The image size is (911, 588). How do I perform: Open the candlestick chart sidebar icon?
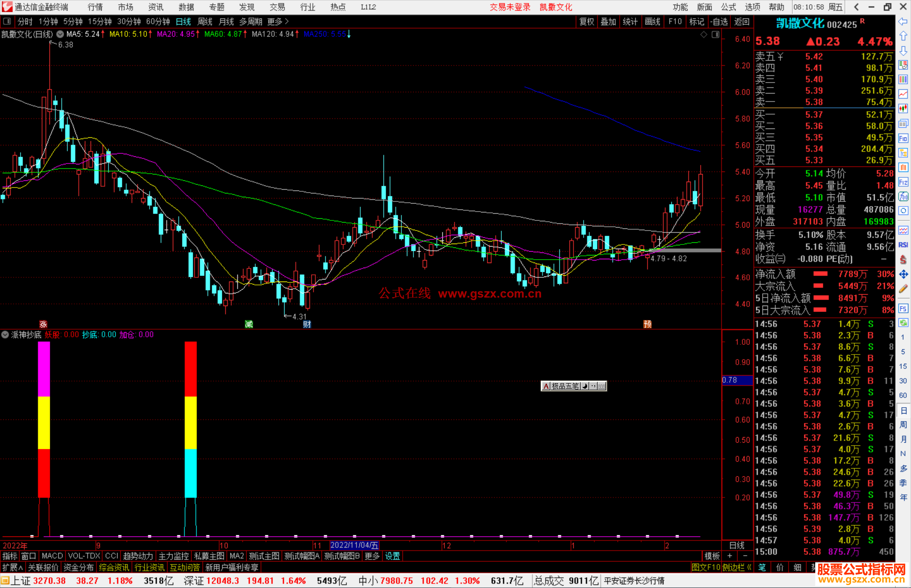click(903, 109)
